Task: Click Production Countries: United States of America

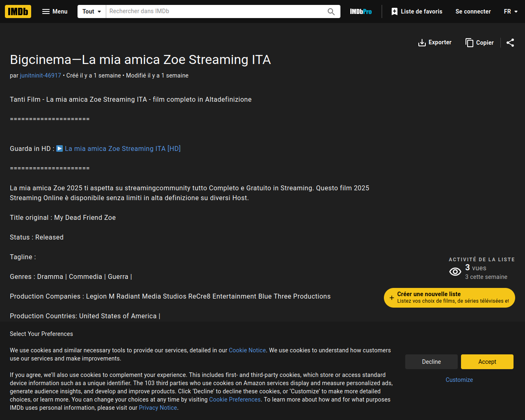Action: point(85,316)
